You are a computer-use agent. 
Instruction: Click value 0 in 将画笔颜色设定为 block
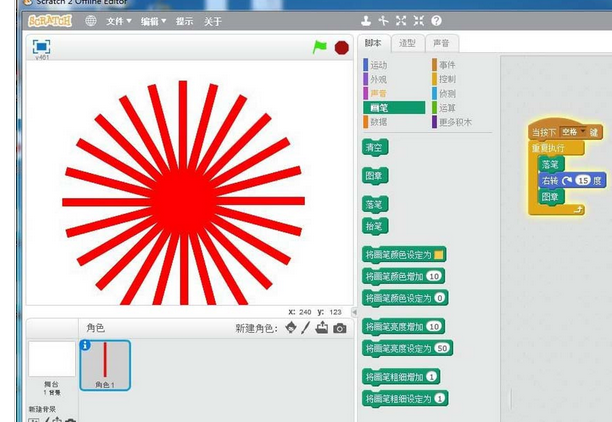440,298
